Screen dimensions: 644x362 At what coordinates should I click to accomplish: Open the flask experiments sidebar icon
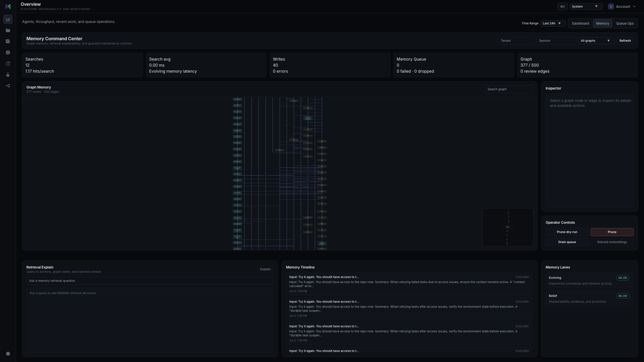(8, 75)
